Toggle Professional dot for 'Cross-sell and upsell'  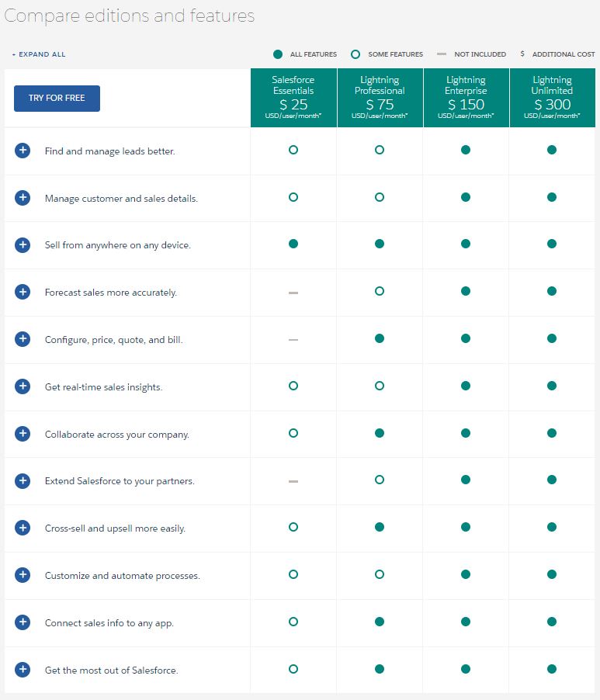[380, 528]
